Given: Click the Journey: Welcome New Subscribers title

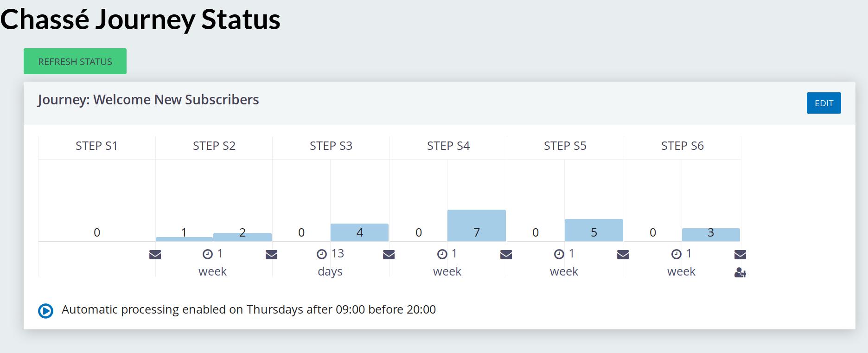Looking at the screenshot, I should [x=148, y=100].
